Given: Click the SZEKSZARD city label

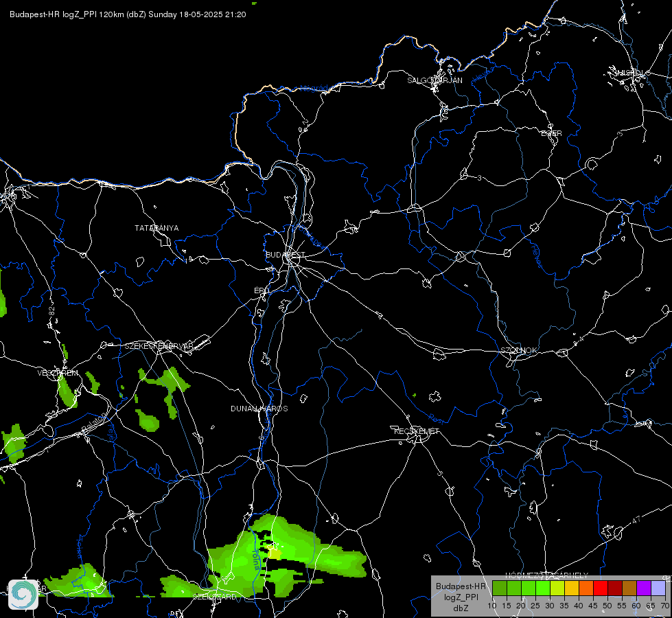Looking at the screenshot, I should (214, 597).
